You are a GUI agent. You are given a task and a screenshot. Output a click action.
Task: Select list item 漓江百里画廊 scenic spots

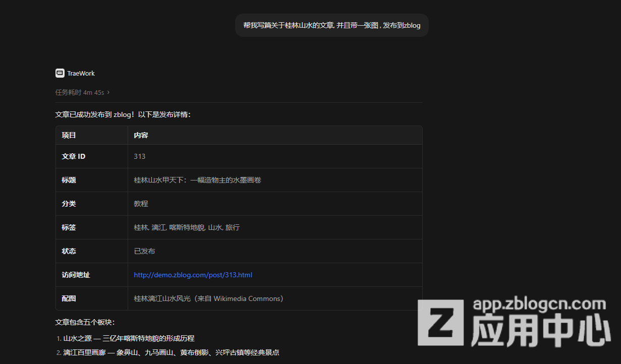point(172,352)
